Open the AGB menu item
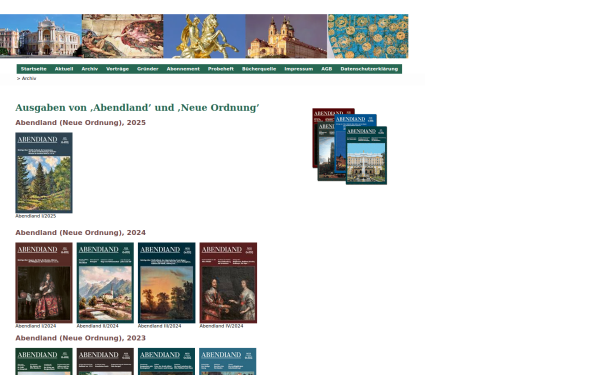The image size is (600, 375). click(326, 69)
